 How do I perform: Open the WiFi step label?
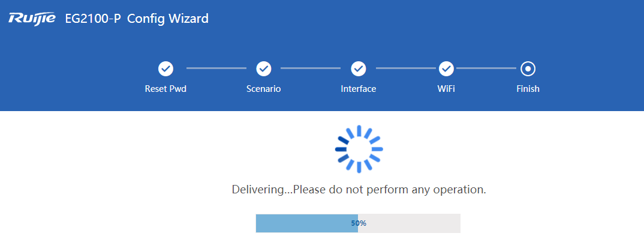pos(446,89)
